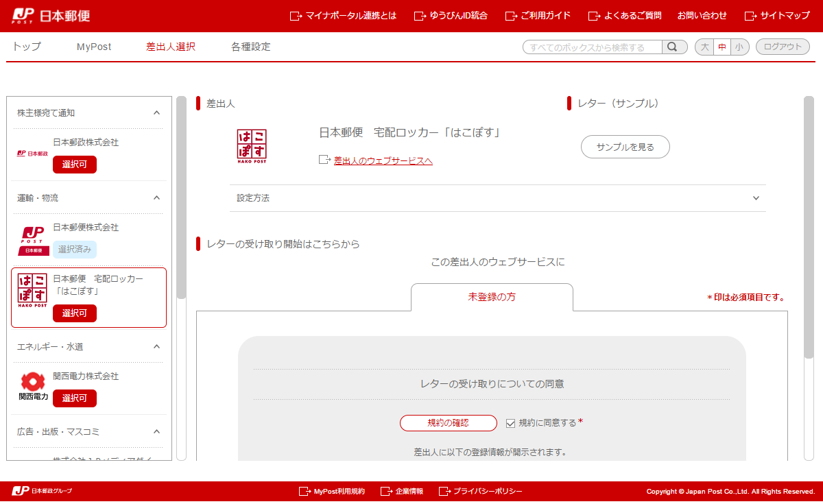The height and width of the screenshot is (504, 823).
Task: Click 選択可 for 日本郵政株式会社
Action: tap(75, 165)
